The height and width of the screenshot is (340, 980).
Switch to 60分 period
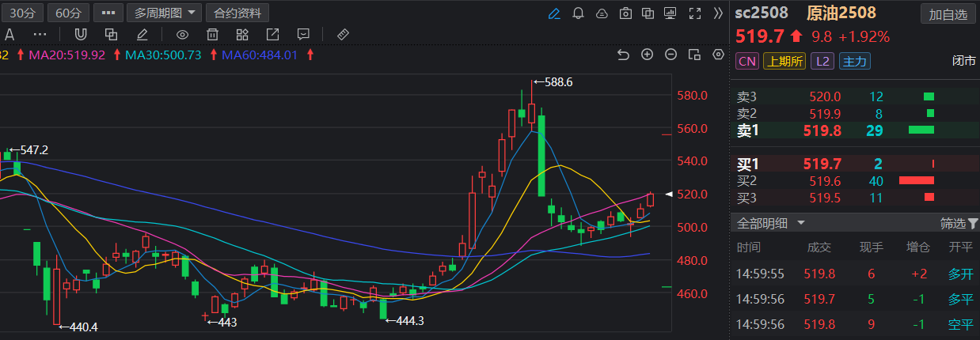point(69,13)
